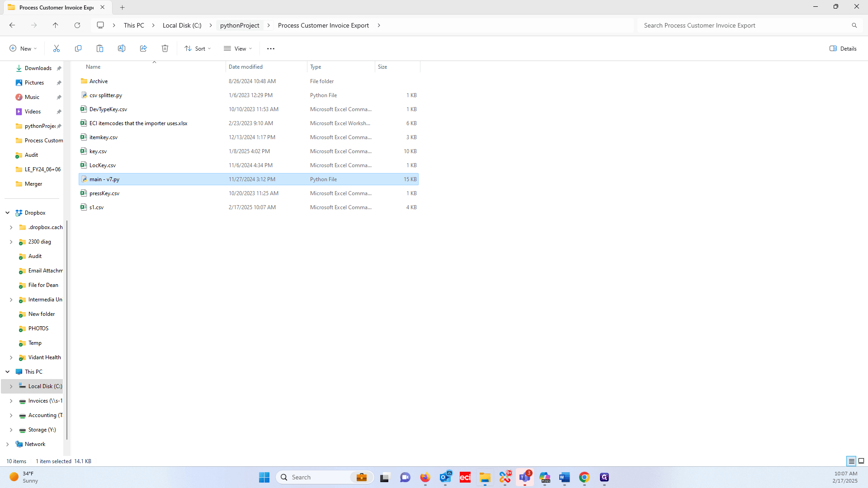
Task: Select the pressKey.csv file
Action: click(249, 193)
